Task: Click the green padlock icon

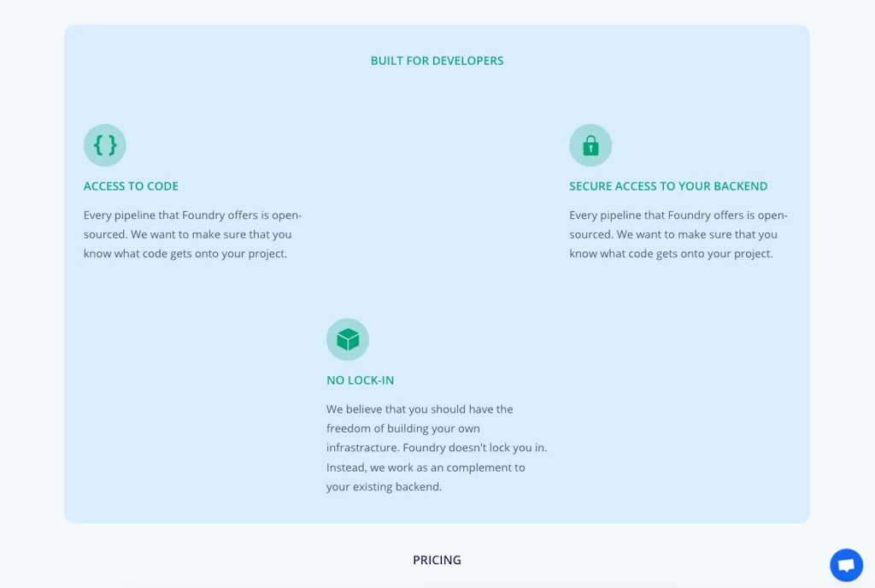Action: 590,145
